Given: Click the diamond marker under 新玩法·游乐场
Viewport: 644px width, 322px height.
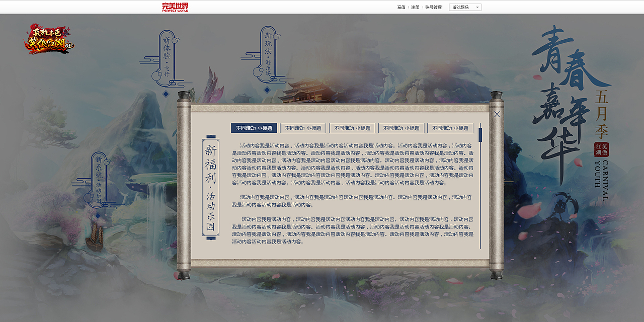Looking at the screenshot, I should click(x=268, y=90).
